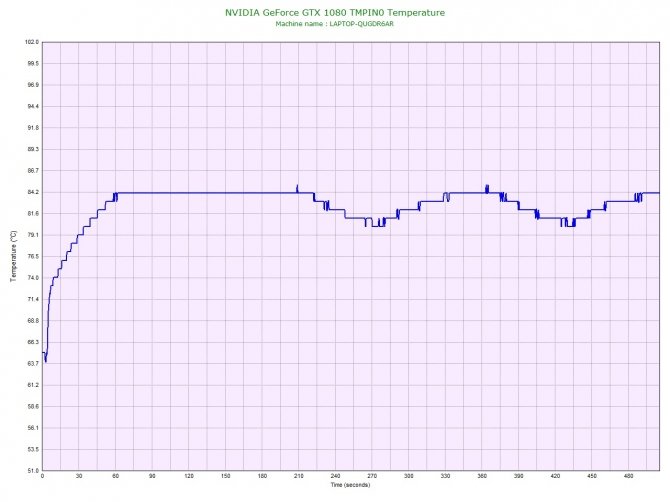Viewport: 670px width, 502px height.
Task: Select the 51.0 y-axis tick value
Action: pos(33,471)
